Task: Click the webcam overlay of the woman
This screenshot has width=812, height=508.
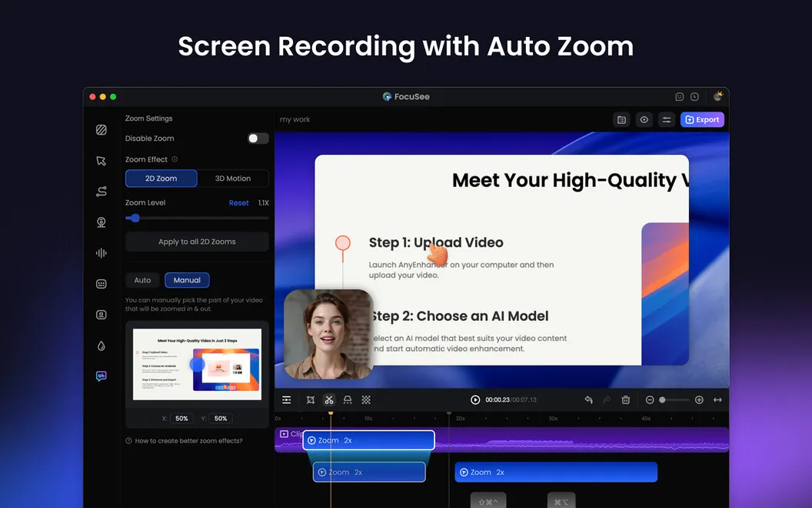Action: click(328, 334)
